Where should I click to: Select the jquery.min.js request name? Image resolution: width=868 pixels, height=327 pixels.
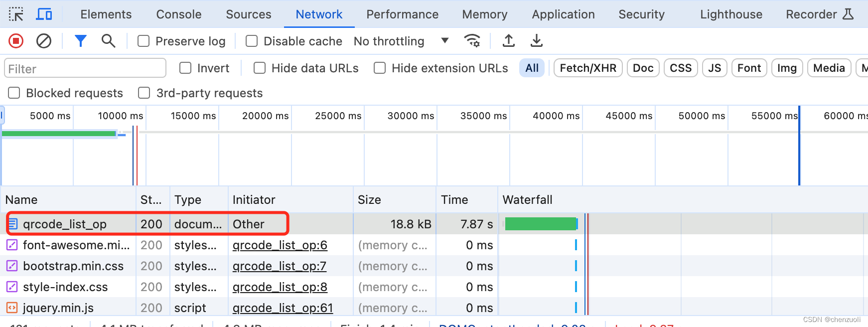(x=58, y=308)
